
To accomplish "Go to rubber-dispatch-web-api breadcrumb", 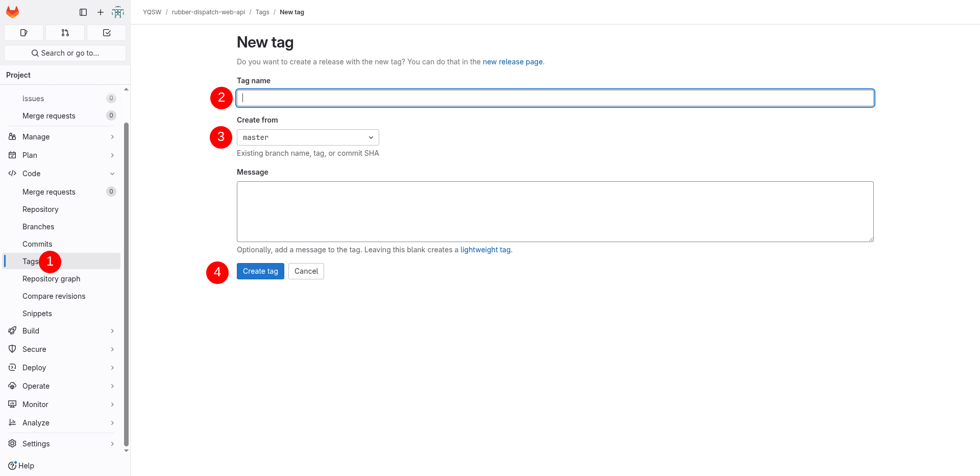I will tap(208, 12).
